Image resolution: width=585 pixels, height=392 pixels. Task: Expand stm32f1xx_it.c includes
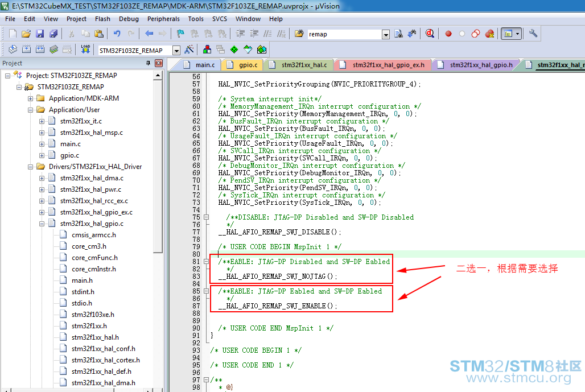[42, 121]
